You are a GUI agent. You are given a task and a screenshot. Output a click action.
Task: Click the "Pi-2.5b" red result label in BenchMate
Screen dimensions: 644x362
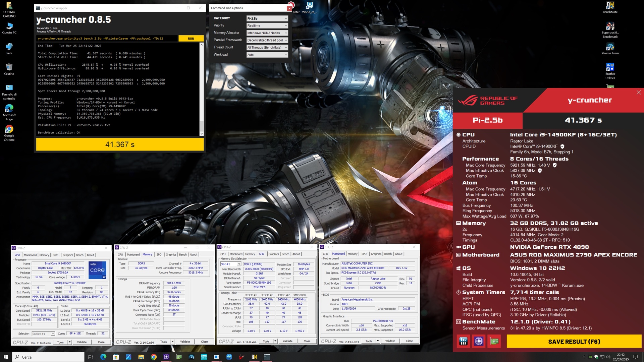tap(487, 120)
